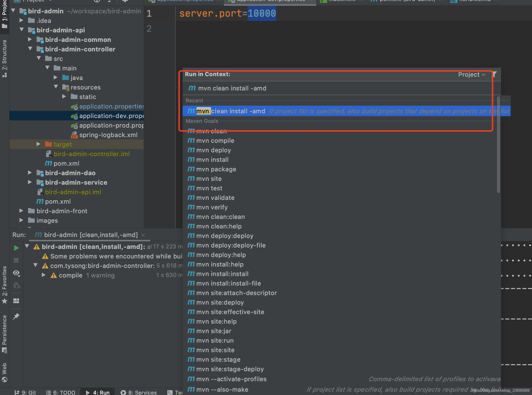Click the layout icon in Run panel sidebar
Viewport: 532px width, 395px height.
[16, 301]
